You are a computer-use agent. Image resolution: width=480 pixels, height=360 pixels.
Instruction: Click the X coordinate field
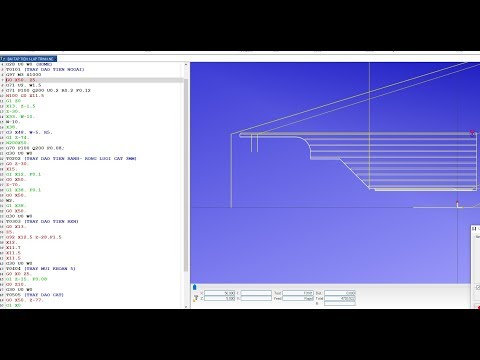(x=220, y=293)
